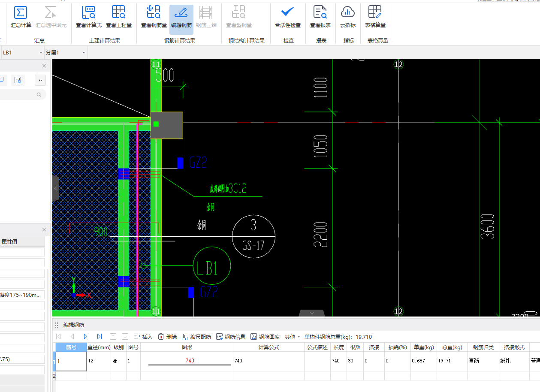The image size is (540, 392).
Task: Go to first rebar record arrow
Action: coord(59,337)
